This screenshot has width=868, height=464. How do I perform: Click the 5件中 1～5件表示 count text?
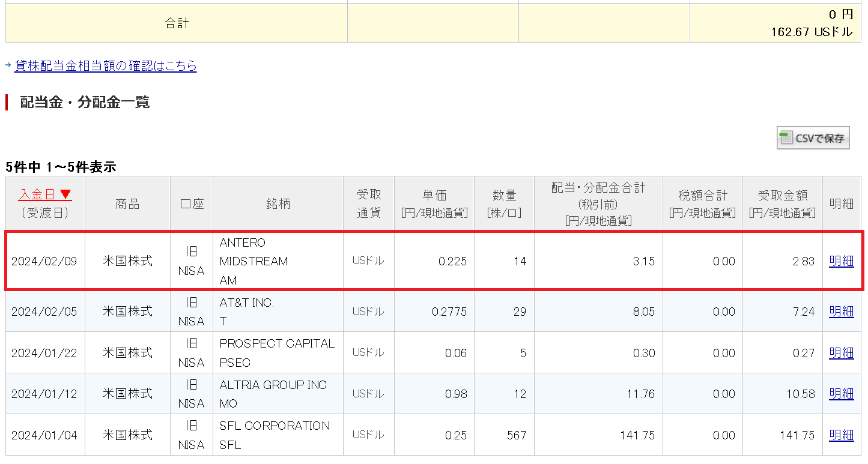coord(61,167)
